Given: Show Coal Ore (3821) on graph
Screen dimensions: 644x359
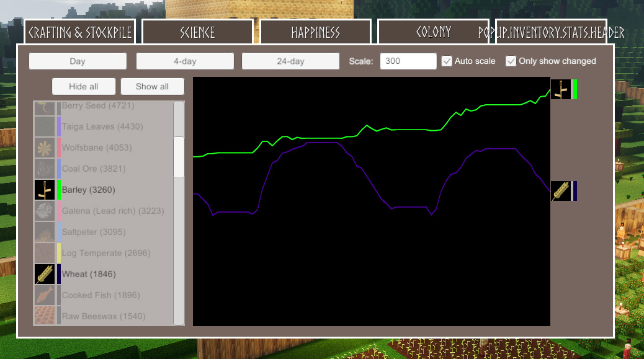Looking at the screenshot, I should 94,169.
